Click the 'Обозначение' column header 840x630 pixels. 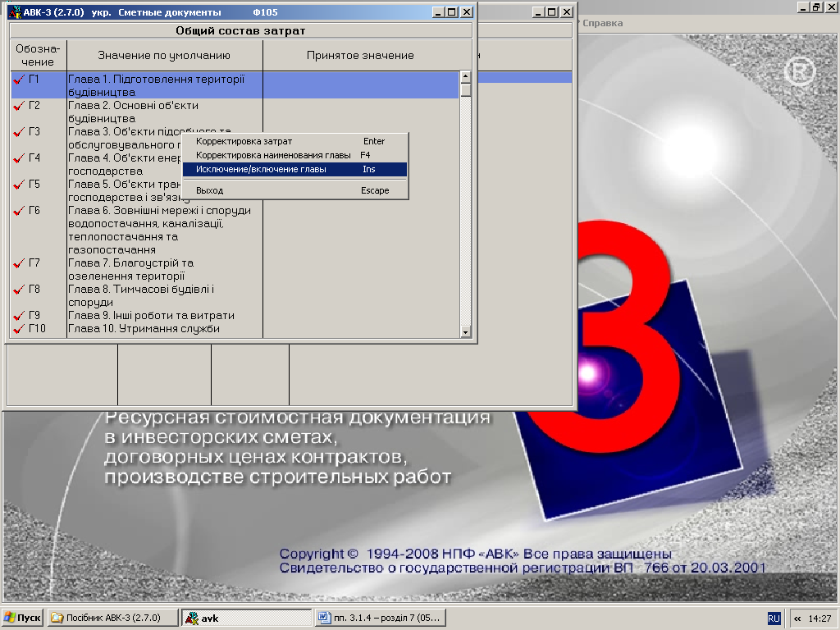(x=38, y=55)
